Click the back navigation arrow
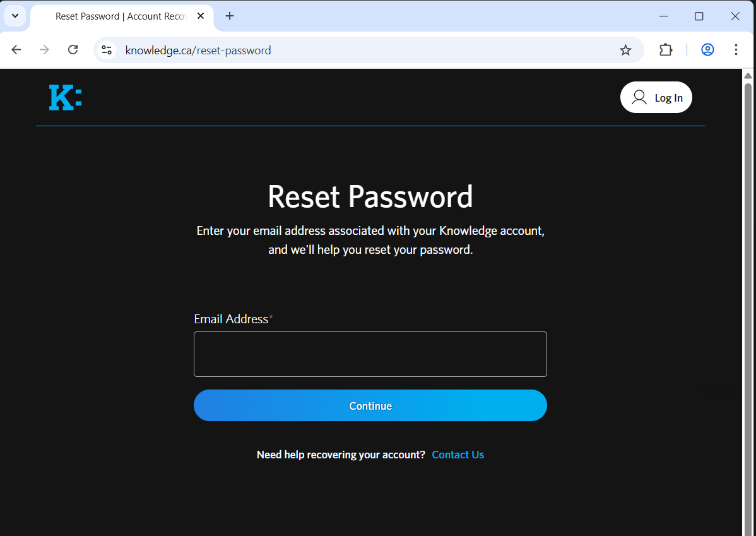This screenshot has height=536, width=756. 16,50
